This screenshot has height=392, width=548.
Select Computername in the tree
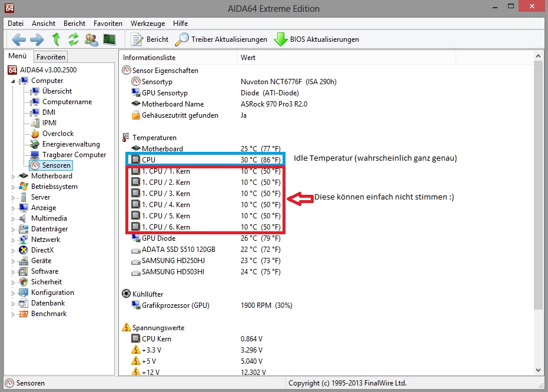point(67,102)
